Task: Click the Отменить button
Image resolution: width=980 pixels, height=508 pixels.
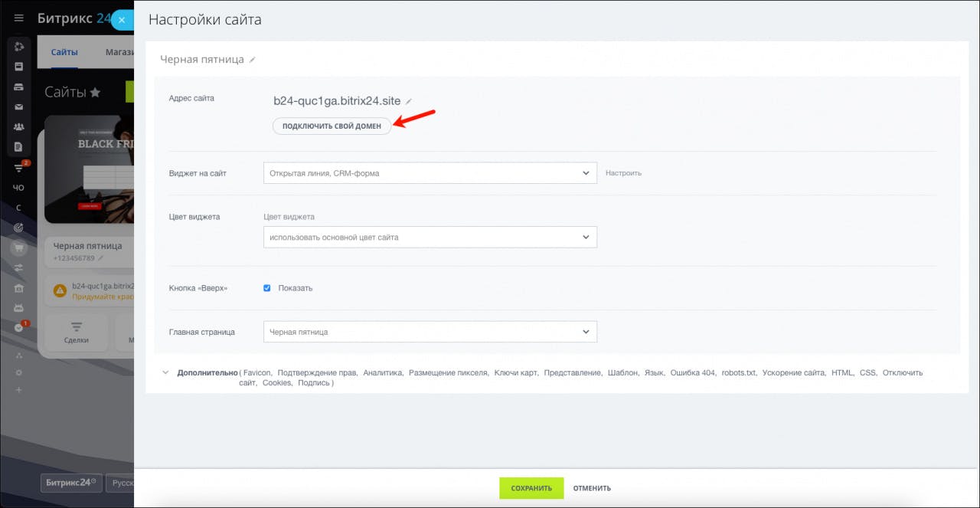Action: pyautogui.click(x=592, y=488)
